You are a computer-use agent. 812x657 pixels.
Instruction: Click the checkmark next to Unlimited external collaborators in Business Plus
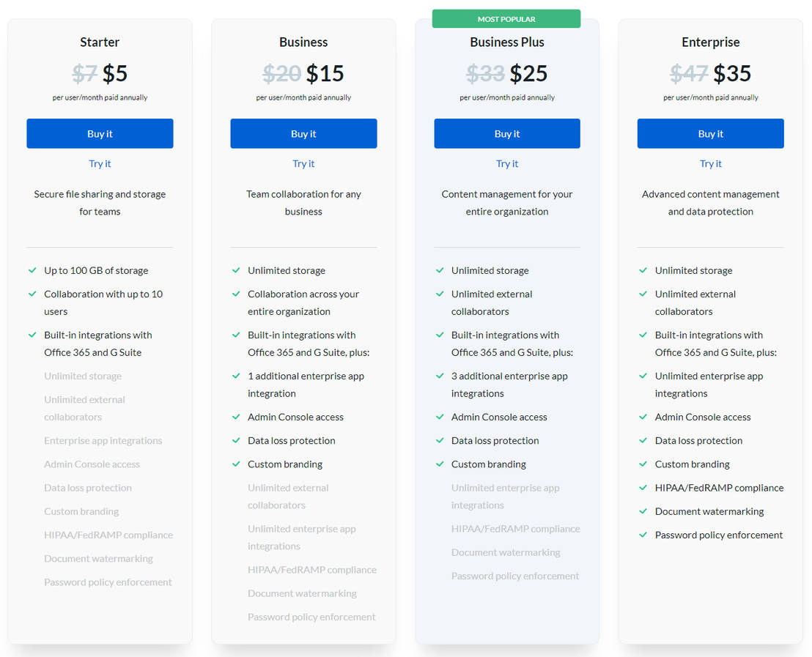click(440, 294)
